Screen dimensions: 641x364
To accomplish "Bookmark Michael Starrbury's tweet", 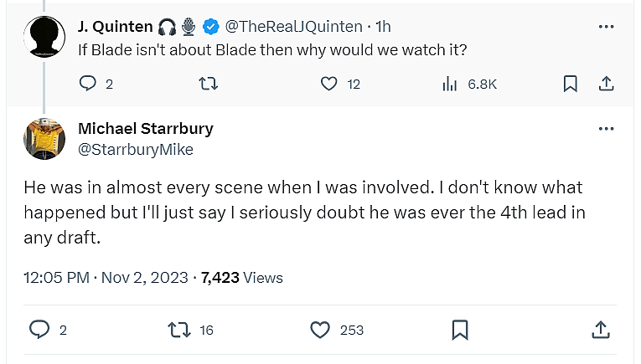I will (460, 330).
